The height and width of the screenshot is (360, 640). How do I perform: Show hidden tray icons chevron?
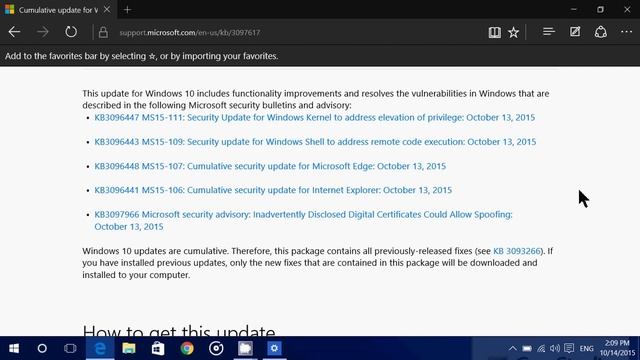[512, 348]
